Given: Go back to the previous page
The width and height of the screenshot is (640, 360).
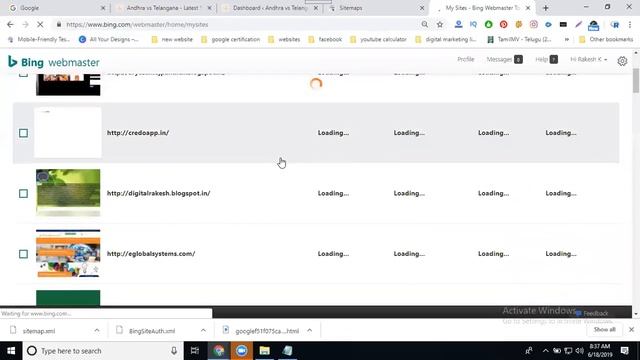Looking at the screenshot, I should coord(10,24).
